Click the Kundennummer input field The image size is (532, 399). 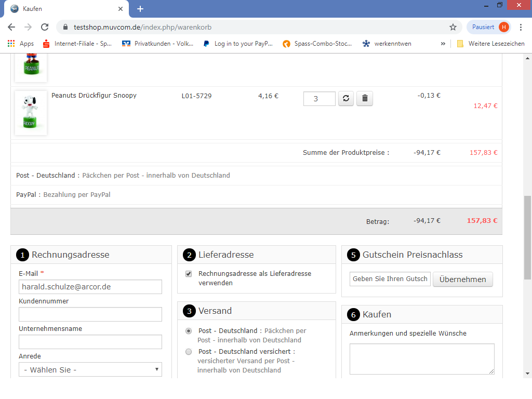(90, 314)
